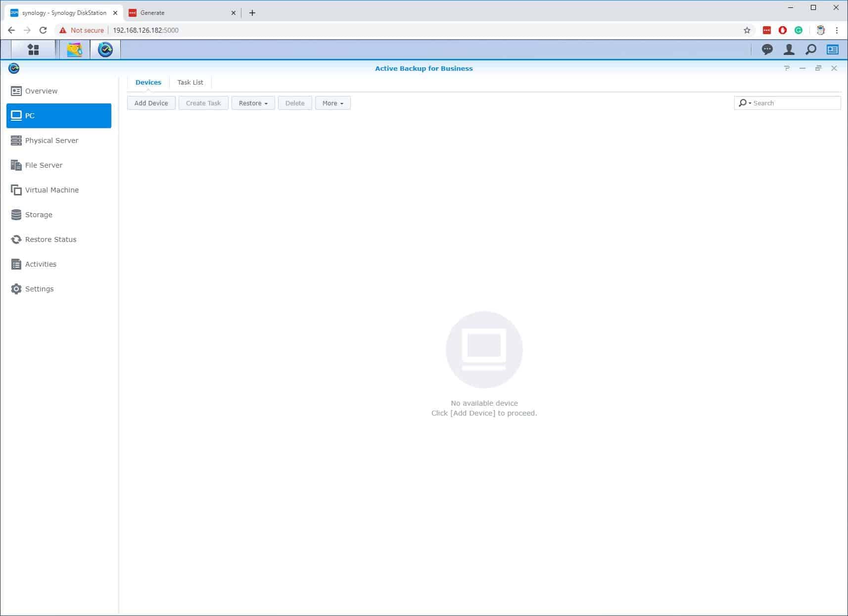
Task: Expand the search filter arrow
Action: click(750, 103)
